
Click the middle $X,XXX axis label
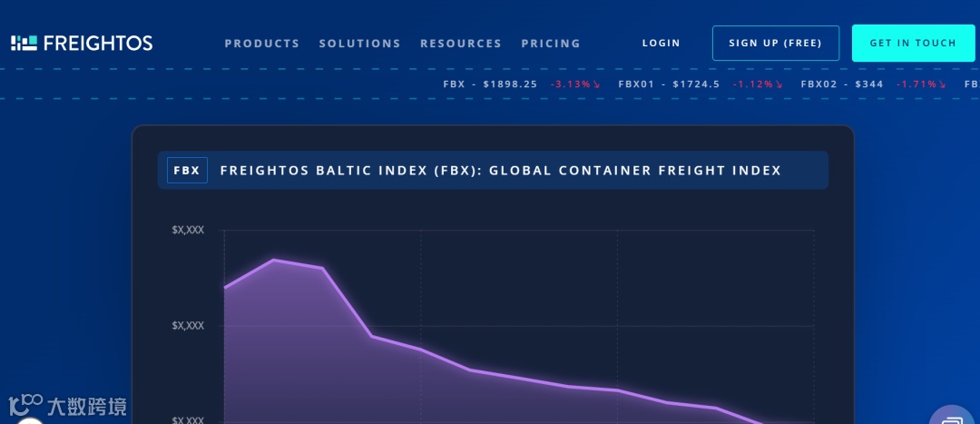[x=188, y=326]
